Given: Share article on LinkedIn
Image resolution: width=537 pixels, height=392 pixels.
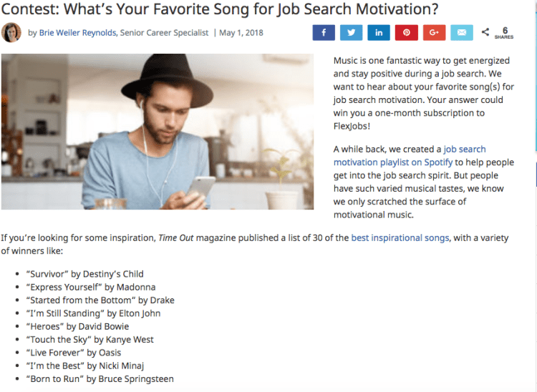Looking at the screenshot, I should [x=379, y=33].
